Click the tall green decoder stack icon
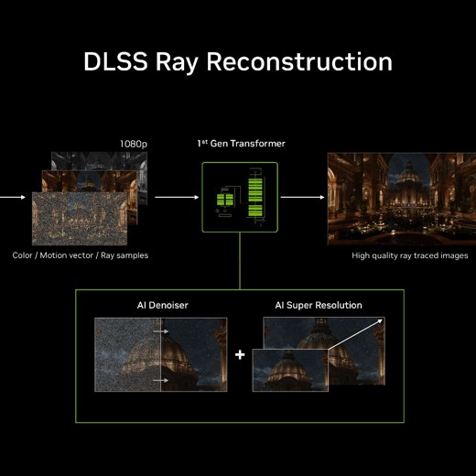This screenshot has width=476, height=476. pos(255,198)
